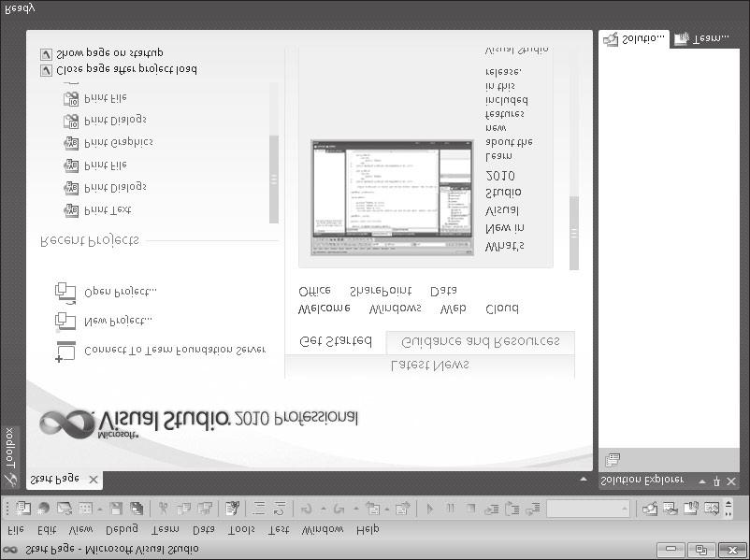This screenshot has width=750, height=560.
Task: Click Connect To Team Foundation Server link
Action: click(x=175, y=350)
